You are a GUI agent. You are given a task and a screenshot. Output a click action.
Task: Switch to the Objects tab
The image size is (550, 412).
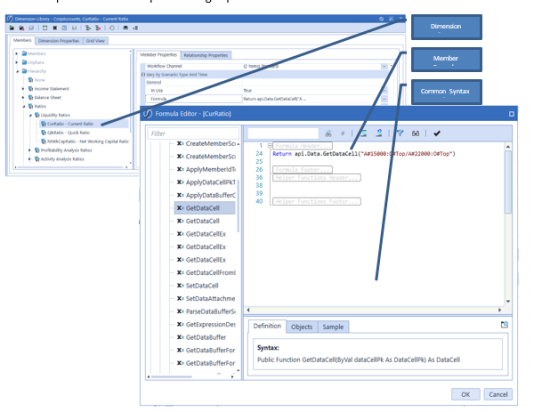click(x=302, y=327)
